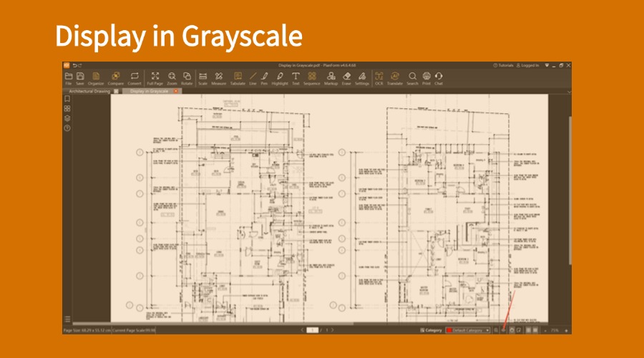Click the vertical scrollbar of the document
The height and width of the screenshot is (358, 644).
(x=570, y=190)
